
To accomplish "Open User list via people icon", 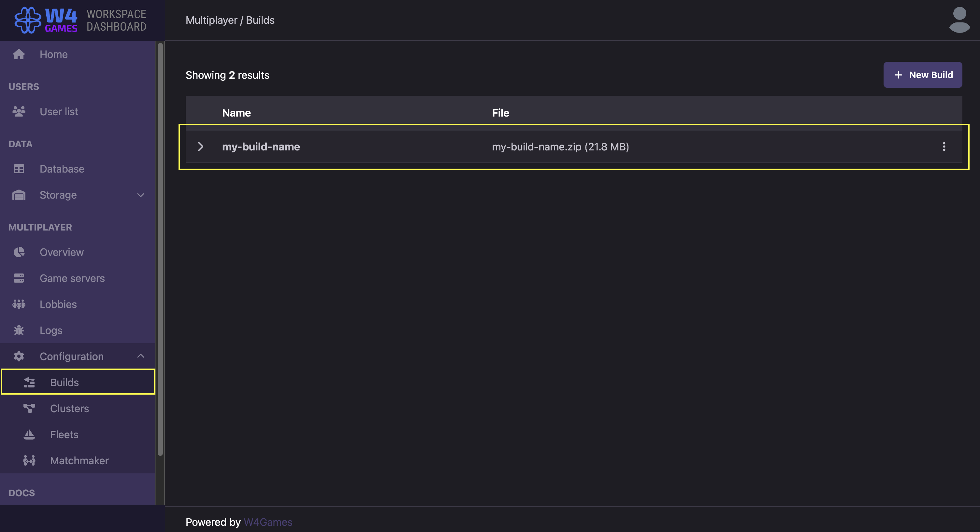I will [19, 111].
